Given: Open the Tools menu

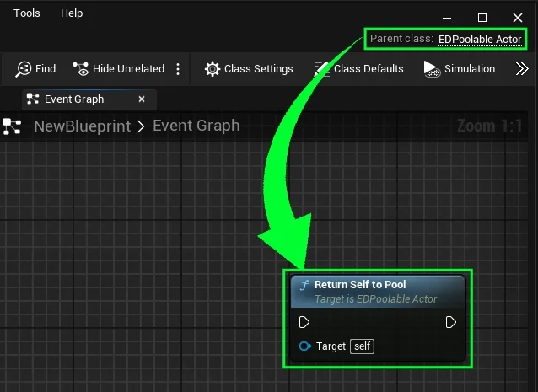Looking at the screenshot, I should [27, 13].
